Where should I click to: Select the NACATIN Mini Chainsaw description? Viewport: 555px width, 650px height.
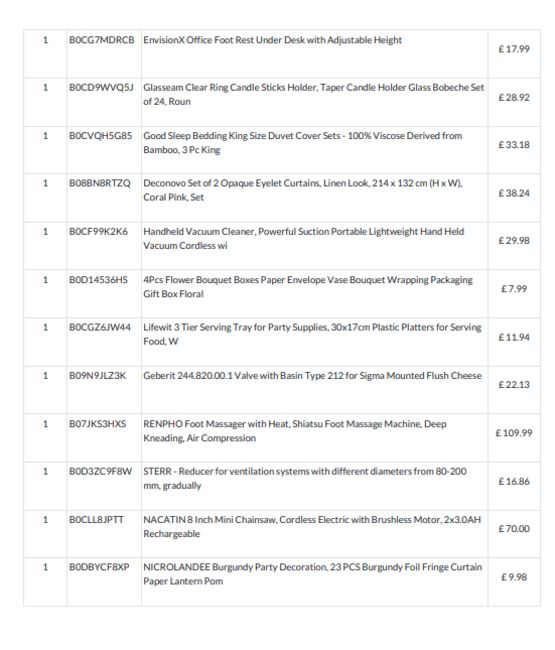tap(312, 526)
